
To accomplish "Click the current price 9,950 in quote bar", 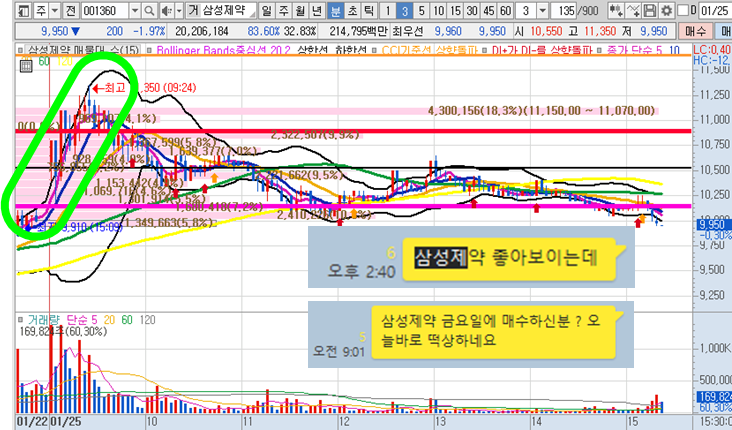I will (x=55, y=31).
